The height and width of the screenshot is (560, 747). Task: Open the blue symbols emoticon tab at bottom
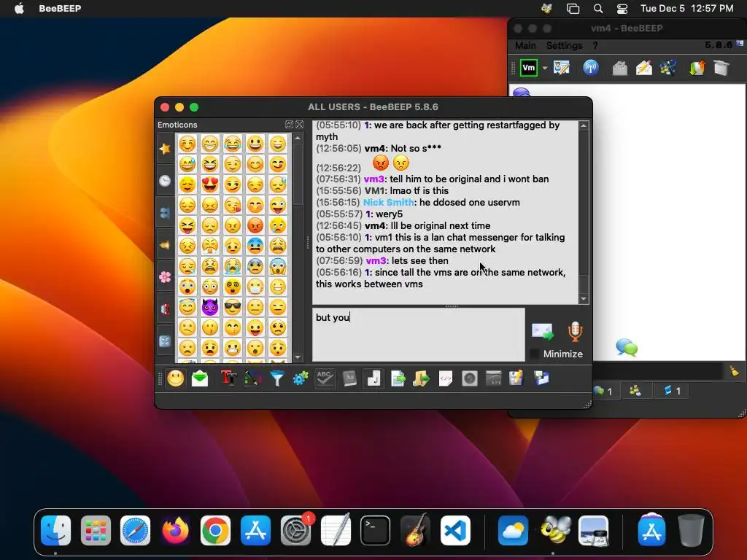(165, 341)
